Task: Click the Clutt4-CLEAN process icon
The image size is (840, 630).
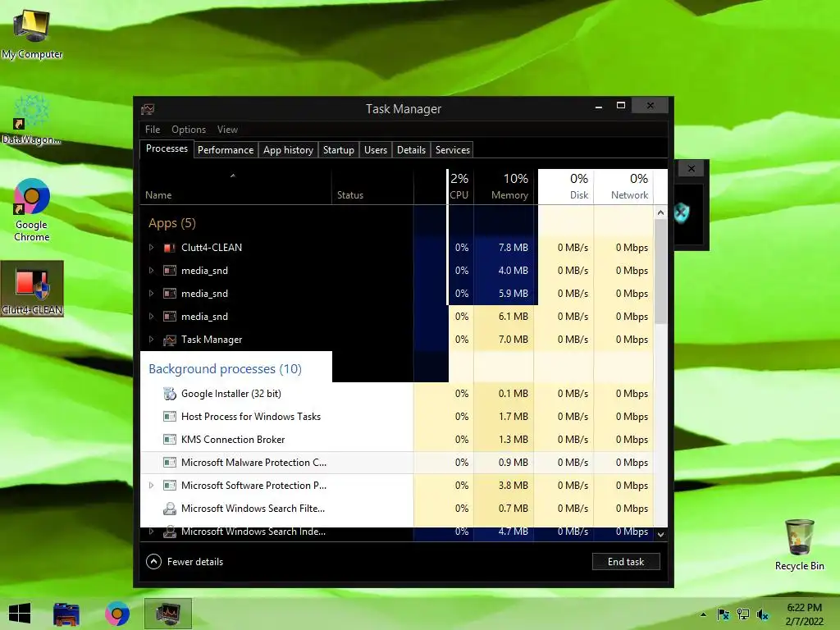Action: click(x=169, y=248)
